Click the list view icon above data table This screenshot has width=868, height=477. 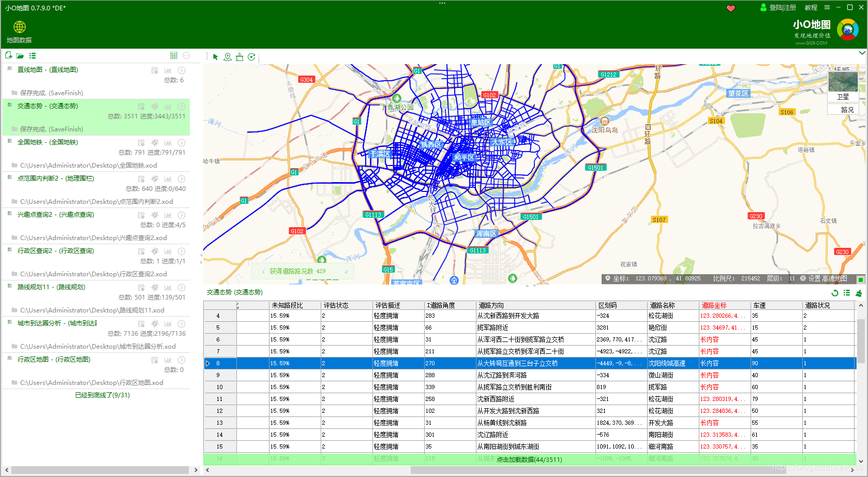[847, 293]
